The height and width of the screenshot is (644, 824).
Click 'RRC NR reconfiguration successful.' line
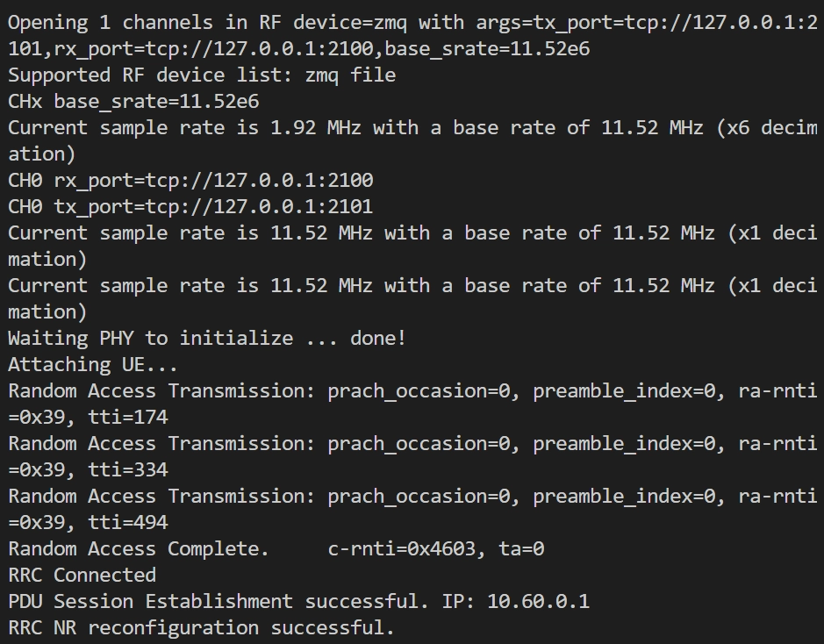pos(201,627)
